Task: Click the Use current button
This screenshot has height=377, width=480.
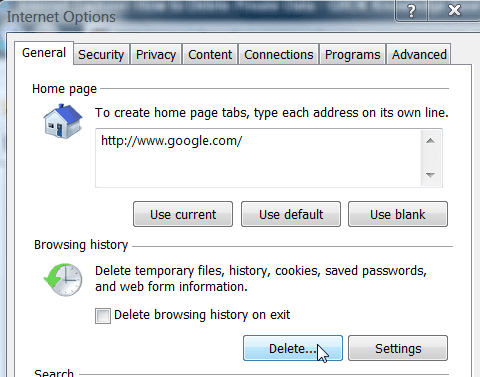Action: [183, 214]
